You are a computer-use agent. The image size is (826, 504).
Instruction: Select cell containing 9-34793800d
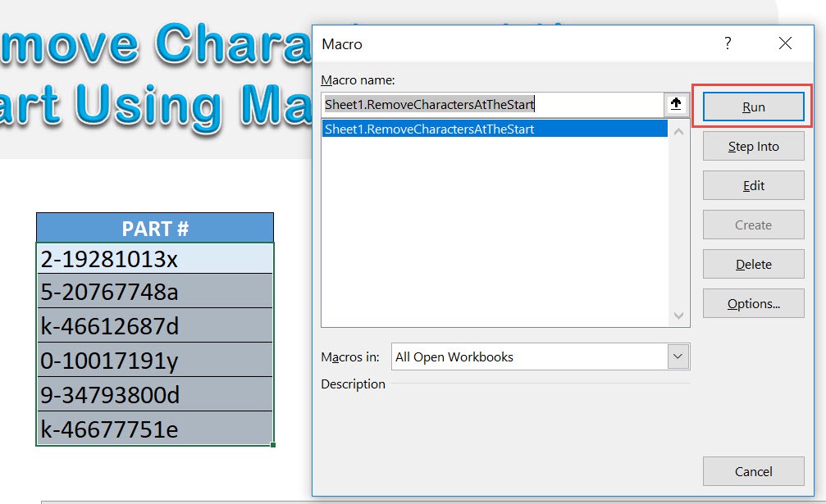click(155, 394)
